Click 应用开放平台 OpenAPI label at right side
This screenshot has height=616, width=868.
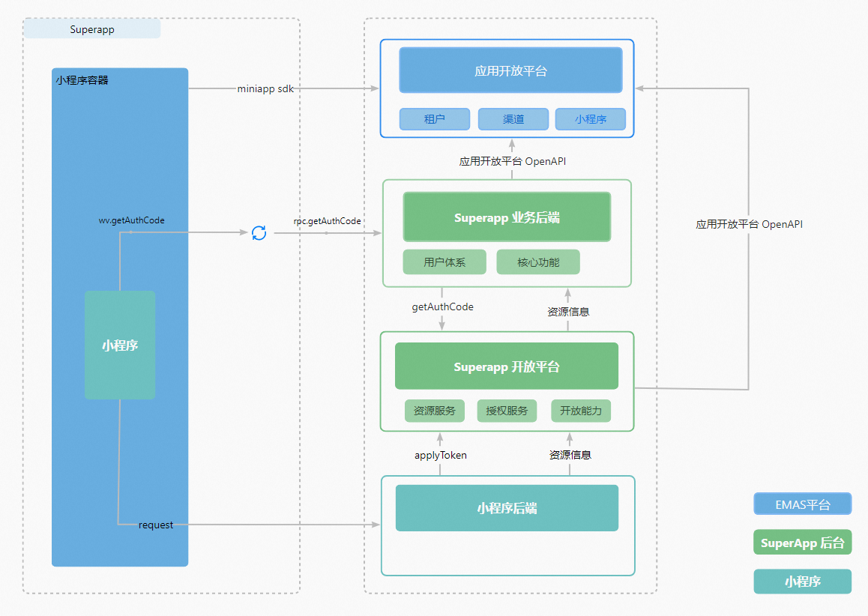[749, 224]
